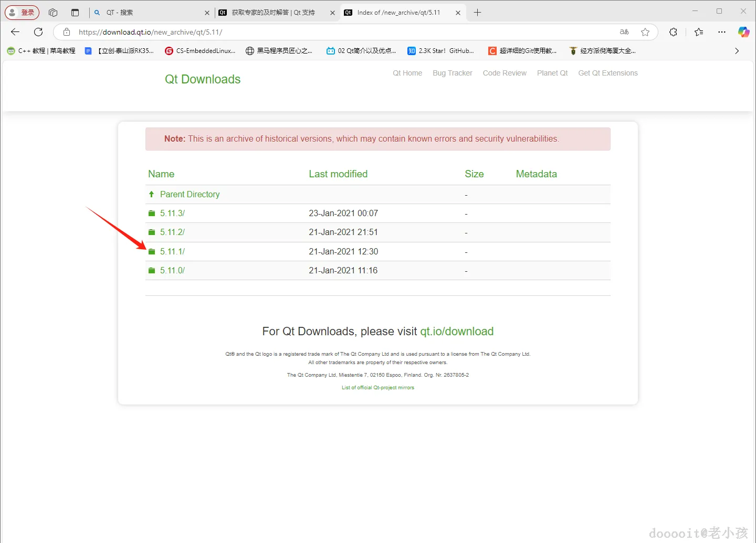Viewport: 756px width, 543px height.
Task: Open the '黑马程序员匠心之...' bookmark
Action: [279, 51]
